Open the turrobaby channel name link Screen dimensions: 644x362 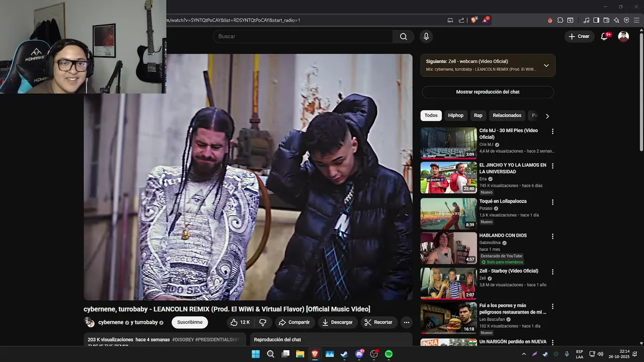146,322
